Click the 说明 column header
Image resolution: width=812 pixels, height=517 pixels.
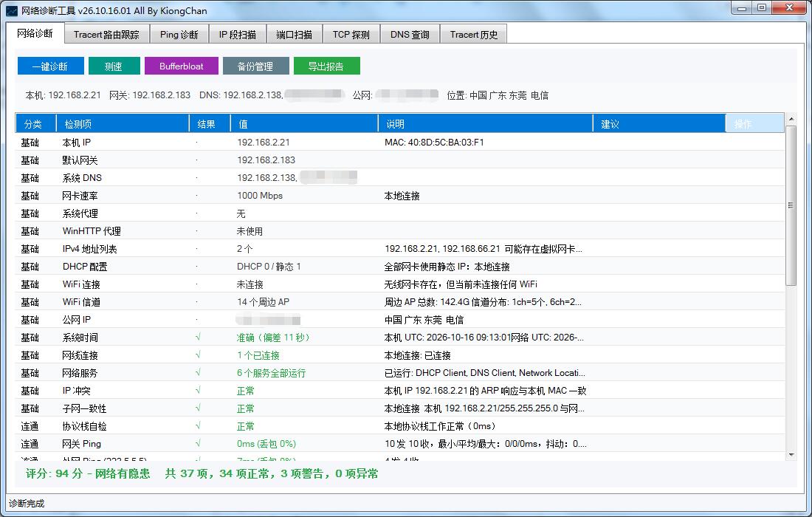(485, 124)
